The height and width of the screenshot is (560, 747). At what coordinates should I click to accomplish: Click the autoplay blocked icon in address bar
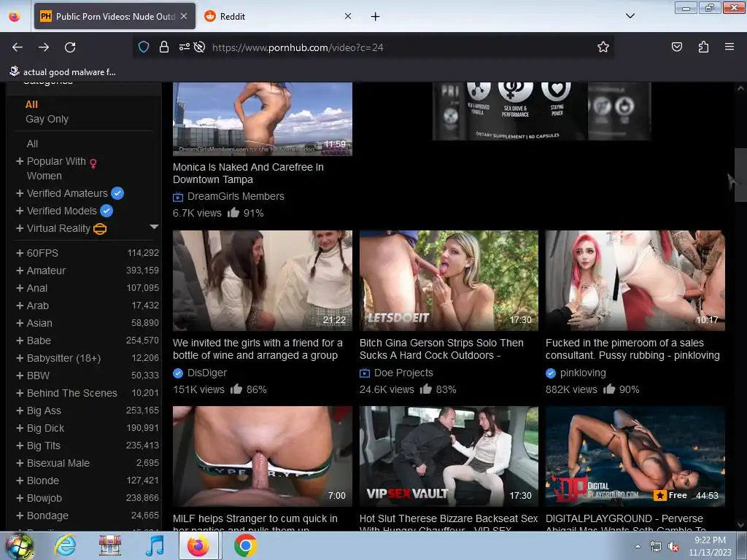[x=200, y=47]
